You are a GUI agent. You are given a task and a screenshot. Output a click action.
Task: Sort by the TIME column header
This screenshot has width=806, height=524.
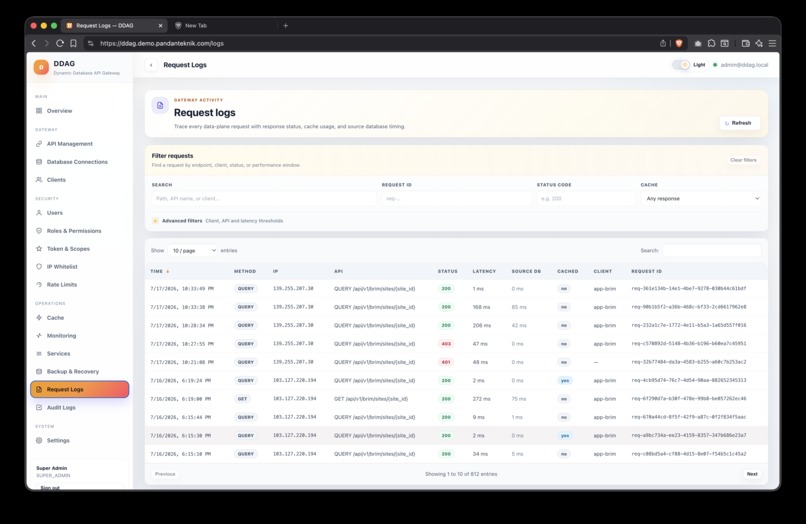(x=160, y=271)
